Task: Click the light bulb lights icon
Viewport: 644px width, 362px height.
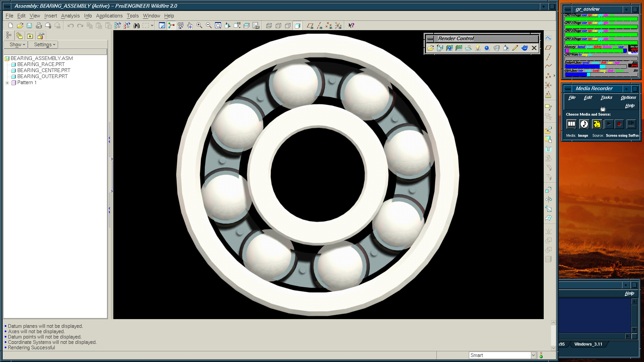Action: pyautogui.click(x=478, y=48)
